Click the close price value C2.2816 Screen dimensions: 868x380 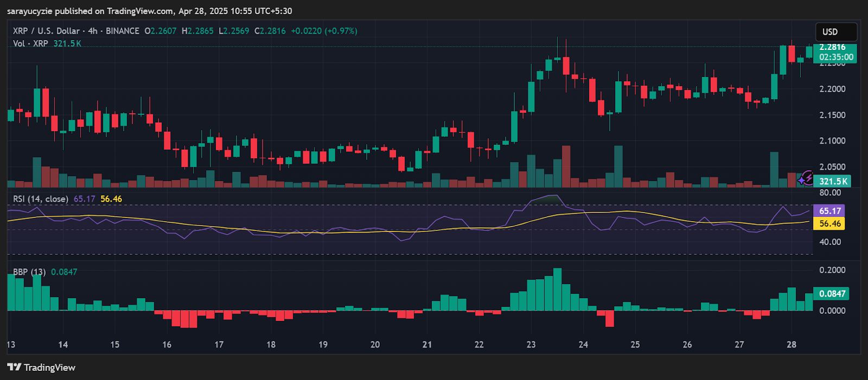pos(270,31)
